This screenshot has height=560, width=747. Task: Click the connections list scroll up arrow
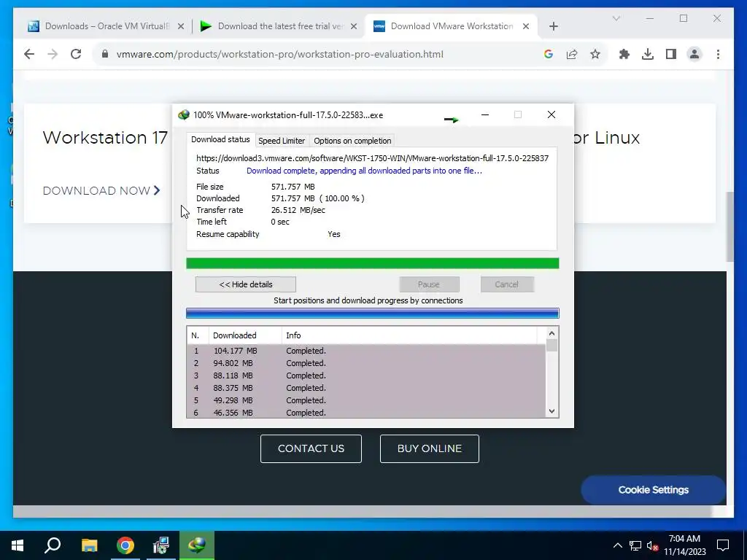(x=551, y=333)
